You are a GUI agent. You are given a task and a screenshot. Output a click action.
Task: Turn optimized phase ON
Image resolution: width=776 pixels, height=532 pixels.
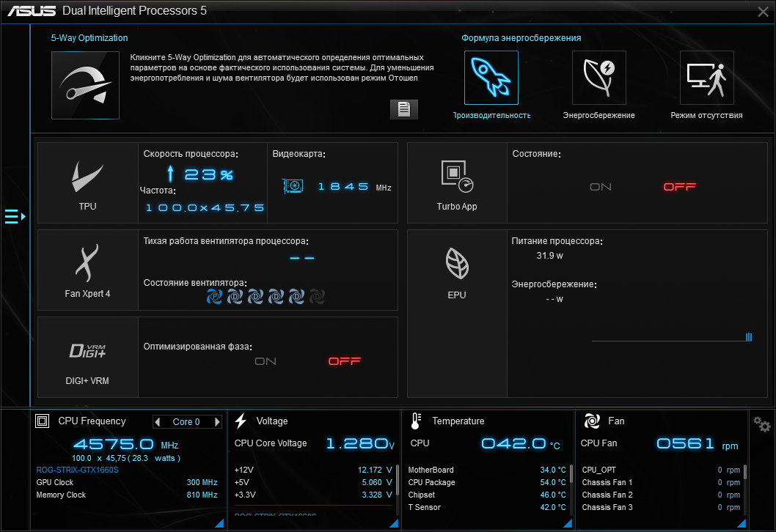coord(266,361)
